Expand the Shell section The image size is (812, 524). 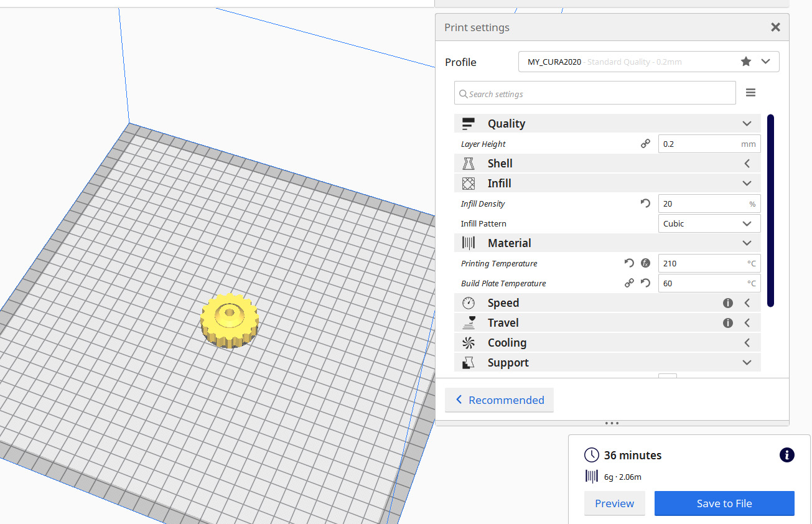pos(747,164)
